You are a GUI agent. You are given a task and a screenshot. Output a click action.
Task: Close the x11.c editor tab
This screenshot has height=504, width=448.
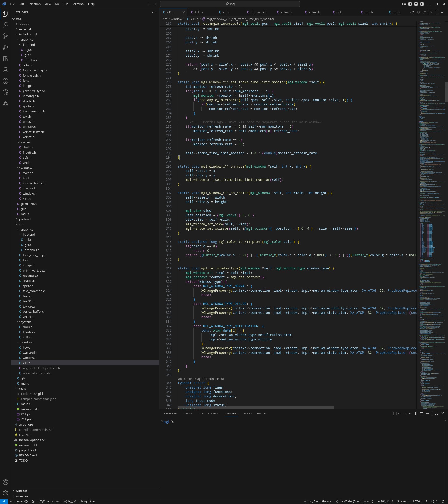point(184,12)
